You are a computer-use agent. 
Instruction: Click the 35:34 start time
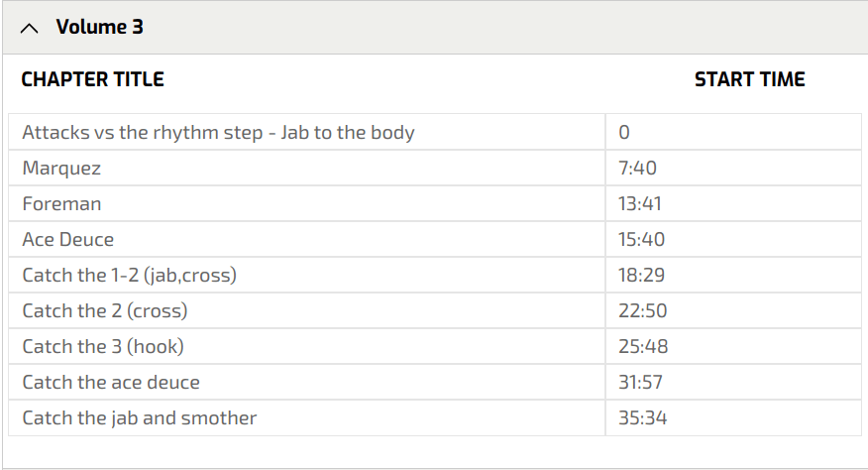pyautogui.click(x=642, y=417)
